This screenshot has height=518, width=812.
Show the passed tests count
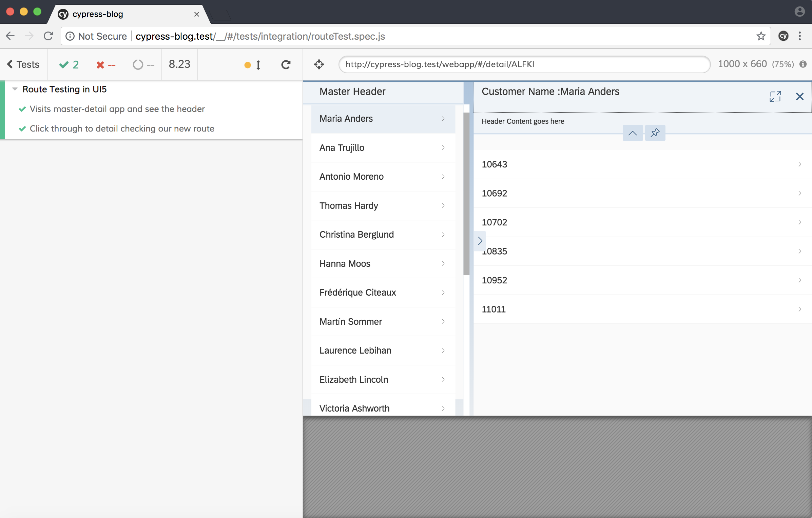click(x=69, y=64)
